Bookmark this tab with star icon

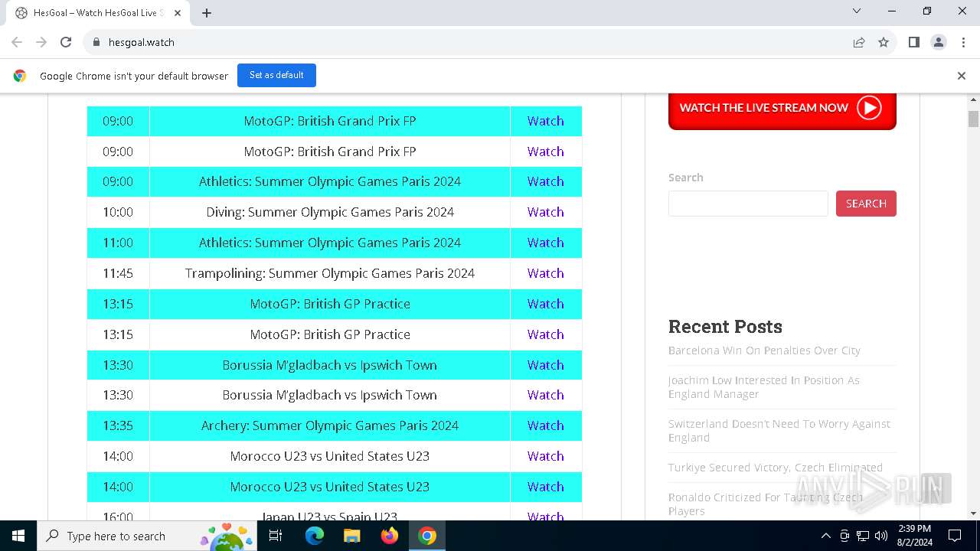tap(884, 42)
